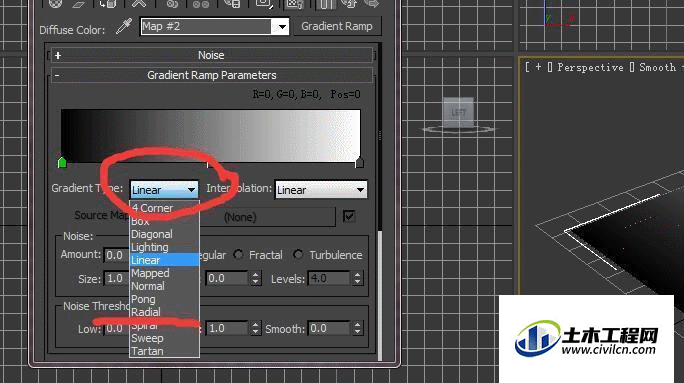
Task: Click the Smooth 0.0 value field
Action: click(x=329, y=328)
